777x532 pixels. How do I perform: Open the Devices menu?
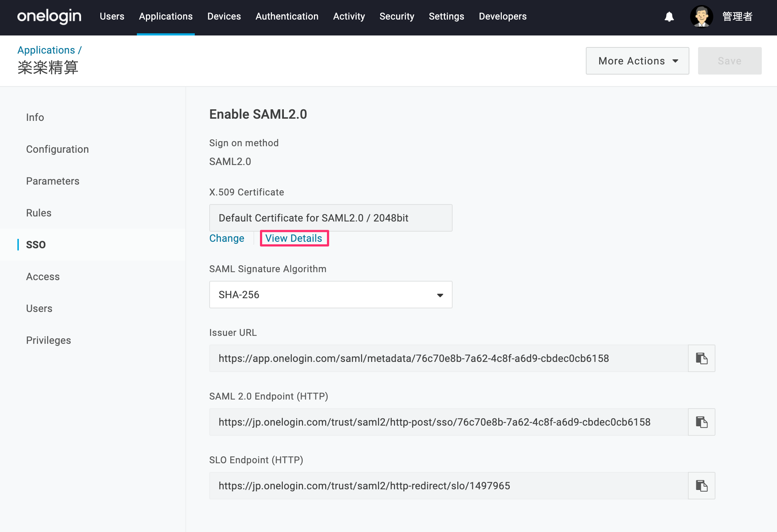(224, 16)
